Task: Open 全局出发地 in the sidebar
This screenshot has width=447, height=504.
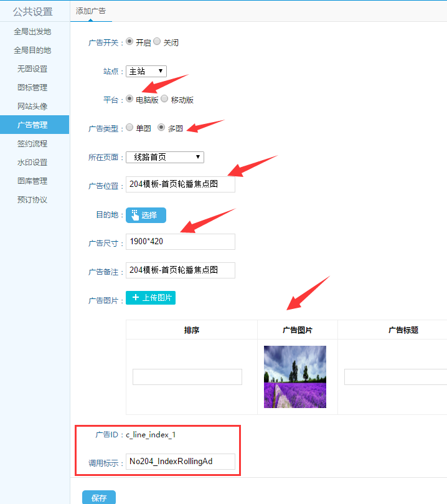Action: click(x=32, y=32)
